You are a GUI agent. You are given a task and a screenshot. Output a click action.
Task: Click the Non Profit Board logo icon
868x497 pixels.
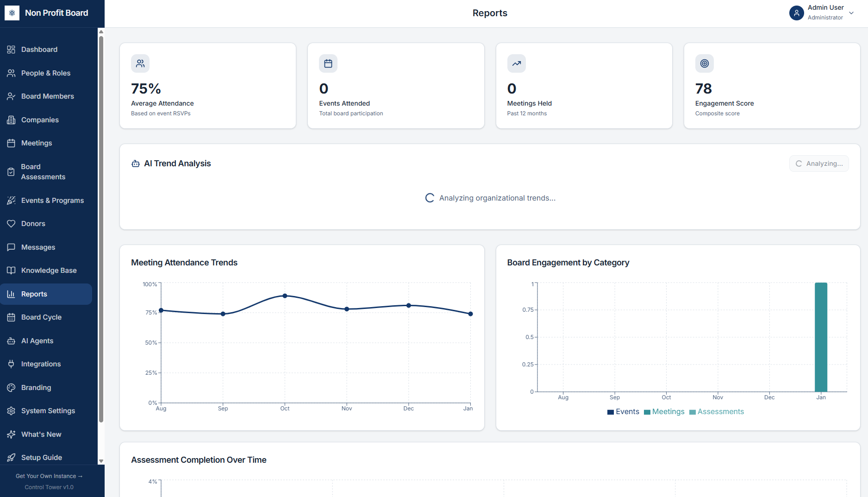click(x=12, y=13)
